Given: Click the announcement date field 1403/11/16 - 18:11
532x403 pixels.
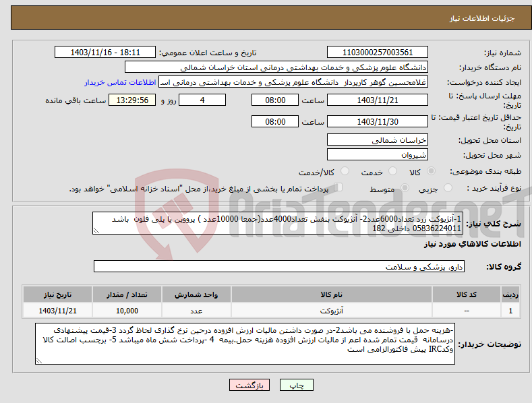Looking at the screenshot, I should pos(105,53).
